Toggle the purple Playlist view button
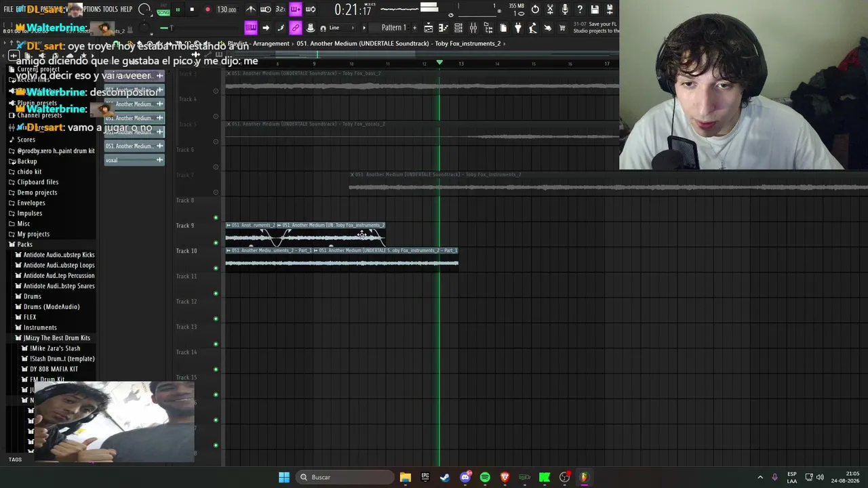 click(x=251, y=28)
